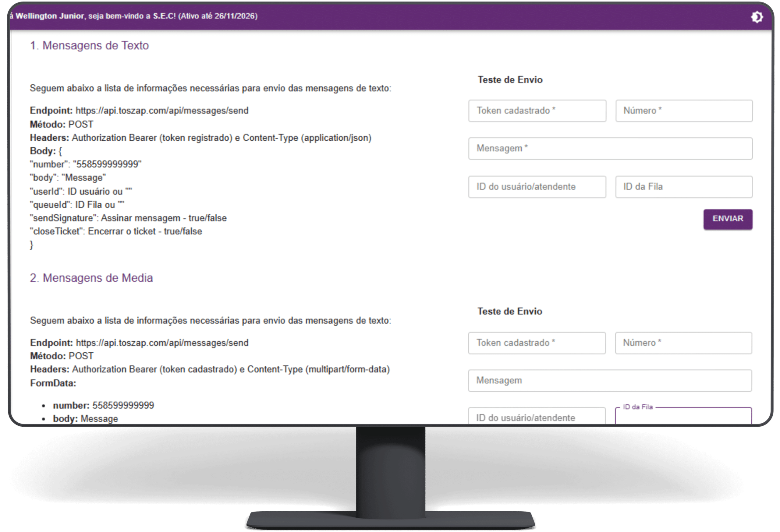Click the ID da Fila field above ENVIAR
780x532 pixels.
[684, 186]
